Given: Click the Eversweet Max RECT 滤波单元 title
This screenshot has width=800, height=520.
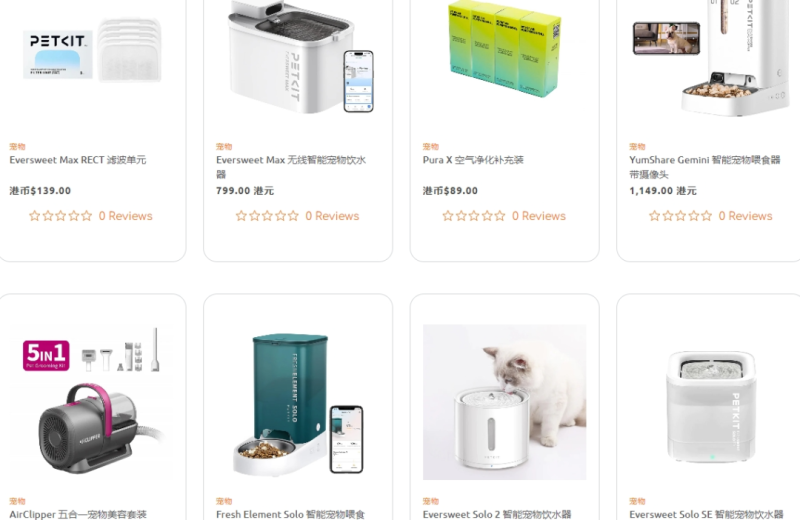Looking at the screenshot, I should (x=78, y=160).
